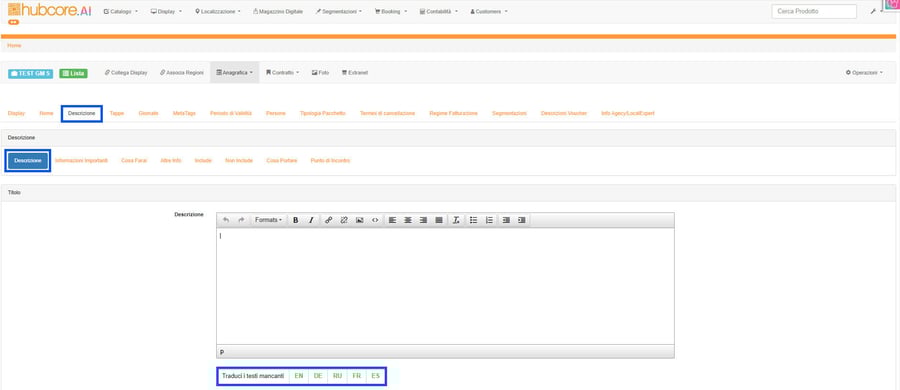This screenshot has height=390, width=900.
Task: Justify the text
Action: pos(439,220)
